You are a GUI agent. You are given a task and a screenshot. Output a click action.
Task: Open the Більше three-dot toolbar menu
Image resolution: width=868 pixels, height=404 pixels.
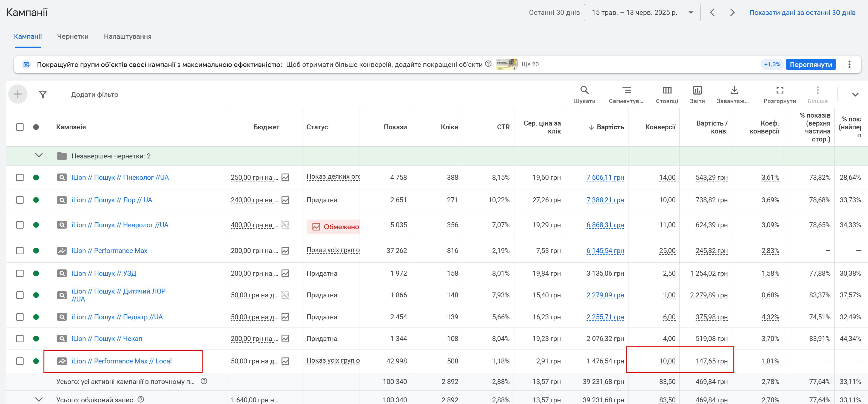coord(818,94)
